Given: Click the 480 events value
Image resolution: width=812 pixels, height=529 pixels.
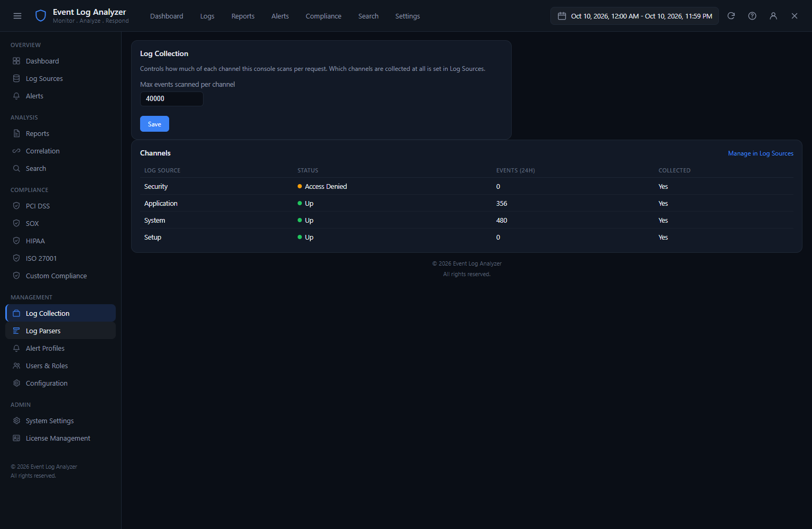Looking at the screenshot, I should click(502, 220).
